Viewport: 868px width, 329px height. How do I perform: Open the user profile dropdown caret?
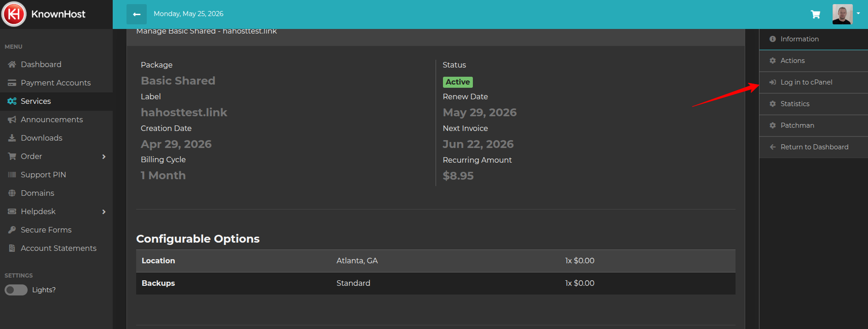tap(858, 13)
